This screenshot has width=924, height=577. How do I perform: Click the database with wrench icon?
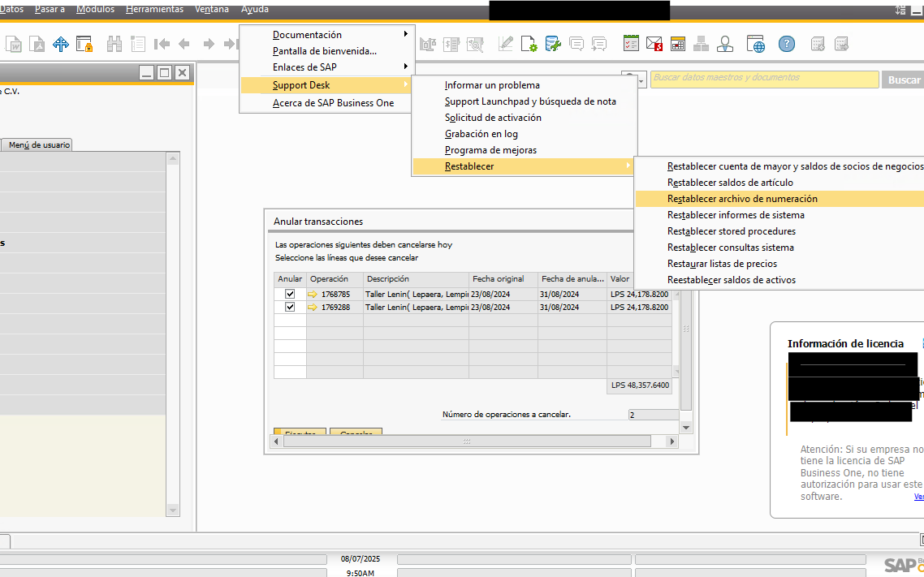(x=553, y=44)
